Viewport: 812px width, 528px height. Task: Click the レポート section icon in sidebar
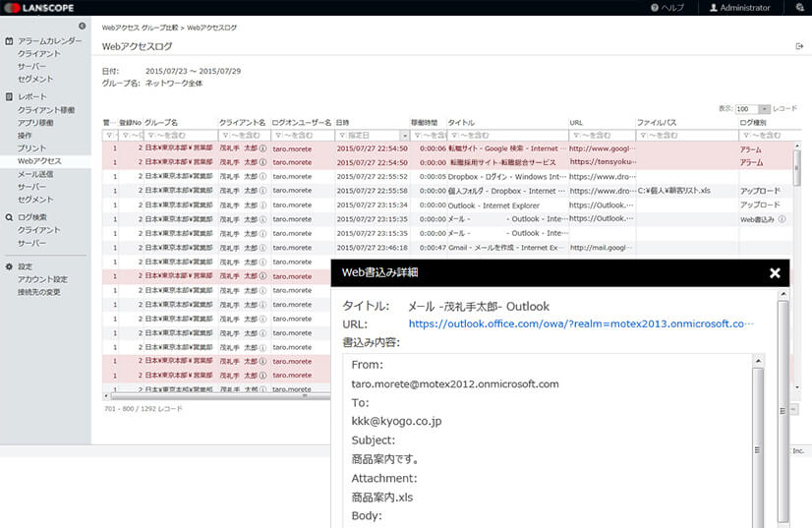coord(9,97)
